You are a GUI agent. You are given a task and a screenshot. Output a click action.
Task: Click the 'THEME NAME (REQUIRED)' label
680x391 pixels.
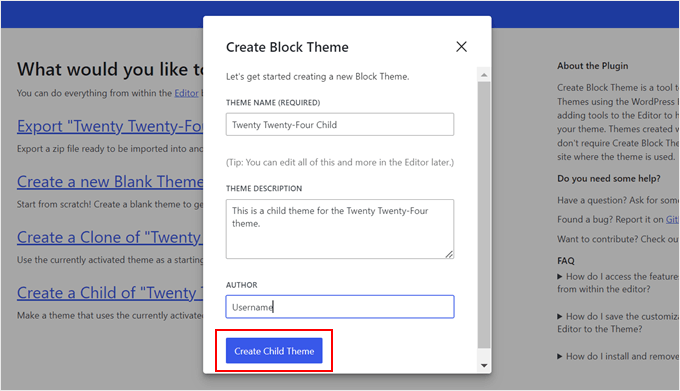tap(273, 103)
